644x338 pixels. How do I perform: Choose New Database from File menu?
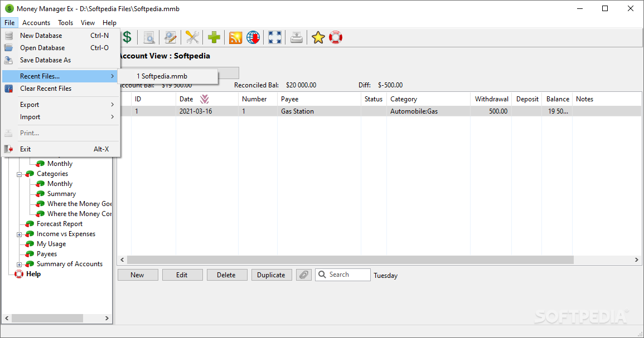(x=61, y=36)
